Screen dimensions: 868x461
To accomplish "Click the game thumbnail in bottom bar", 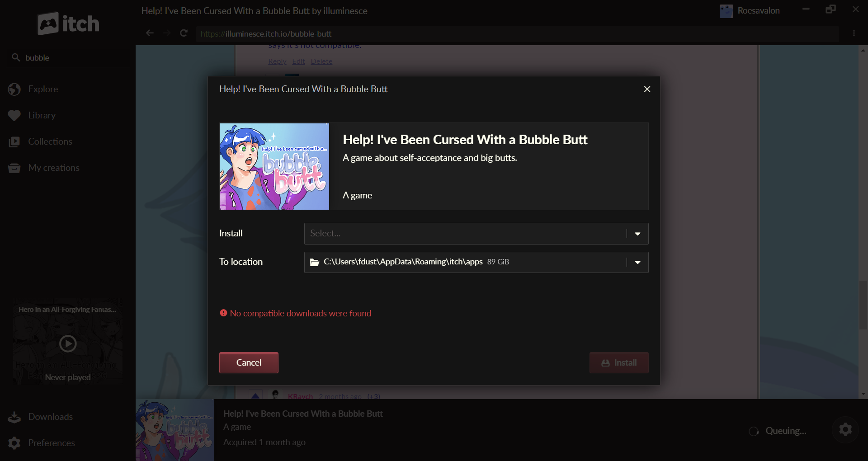I will click(175, 430).
